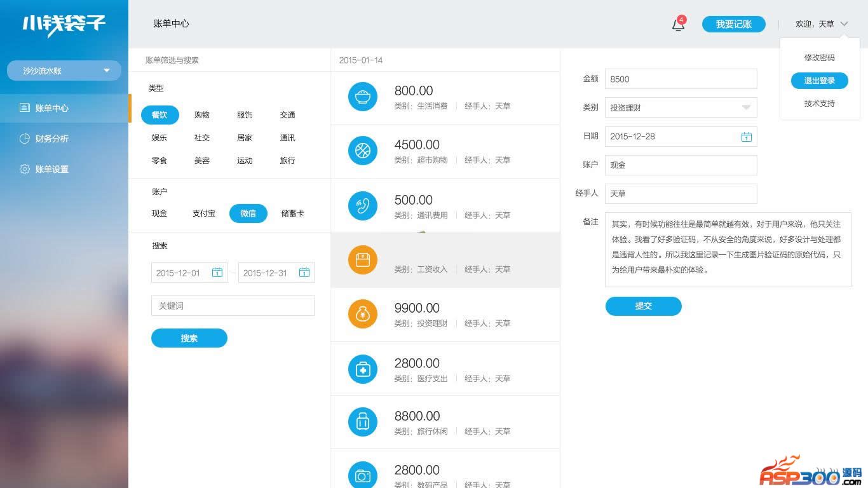The image size is (868, 488).
Task: Select the 支付宝 account filter
Action: (x=204, y=213)
